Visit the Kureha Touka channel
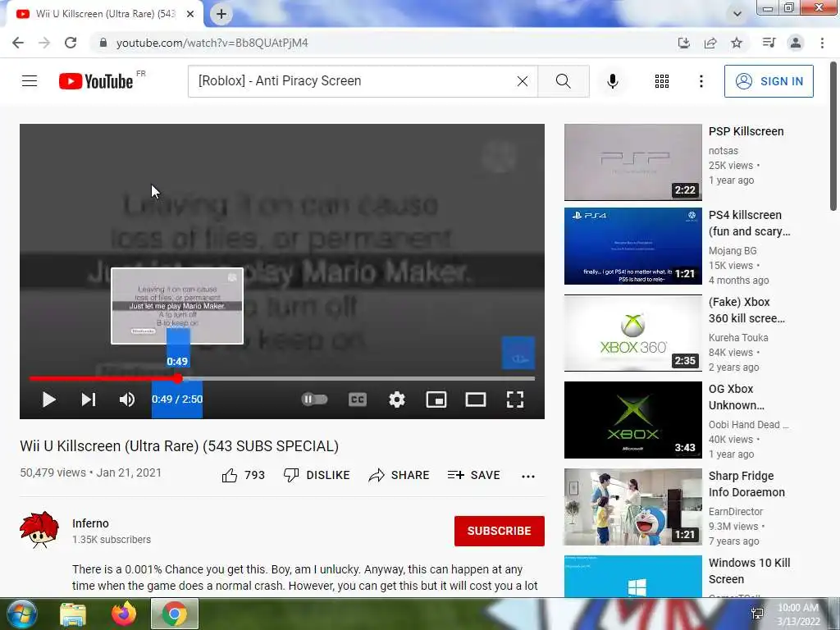Viewport: 840px width, 630px height. (738, 337)
